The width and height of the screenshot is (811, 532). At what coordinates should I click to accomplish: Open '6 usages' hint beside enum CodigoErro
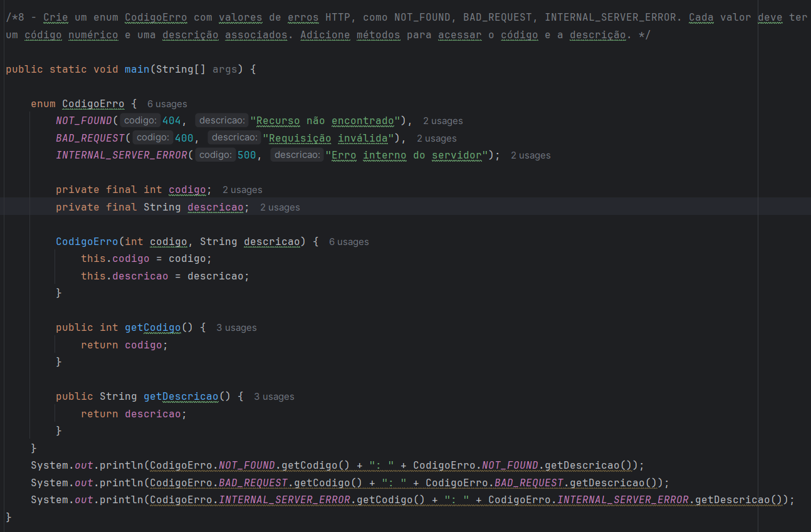click(x=167, y=104)
